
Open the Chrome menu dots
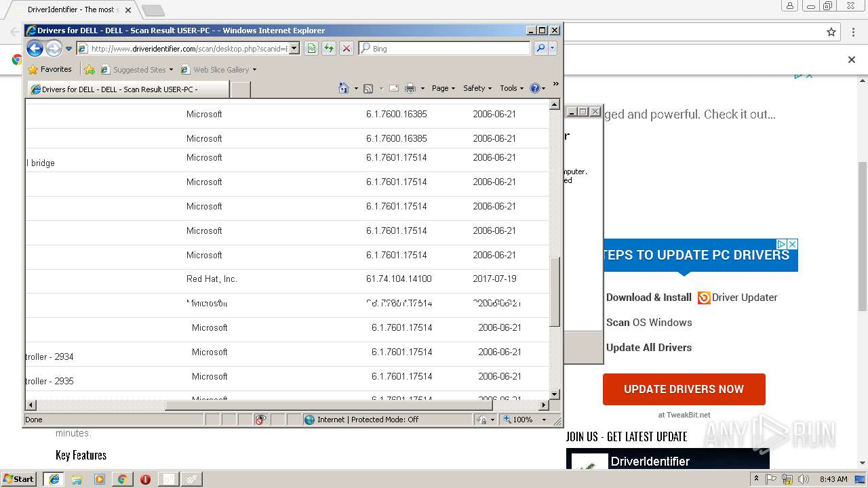[x=853, y=32]
